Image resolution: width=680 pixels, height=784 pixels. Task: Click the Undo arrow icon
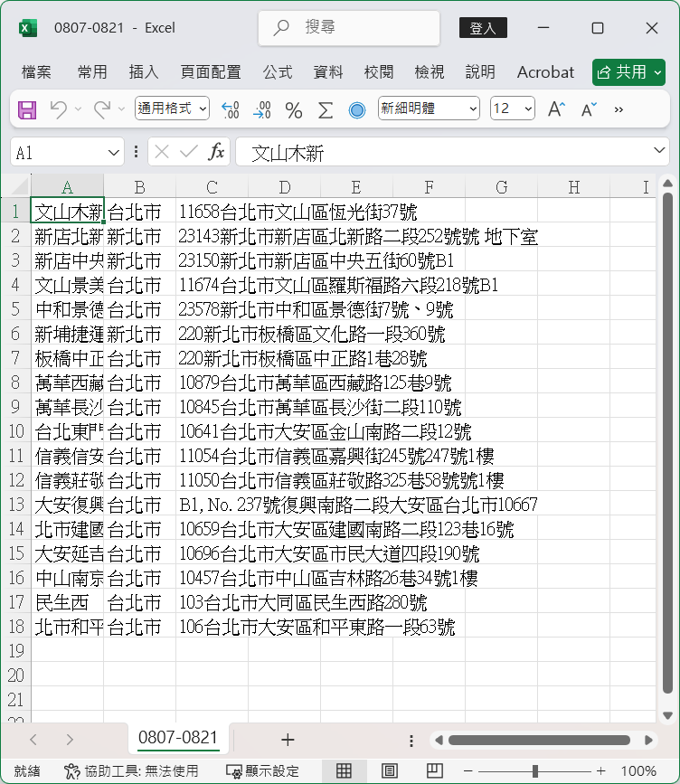(59, 109)
